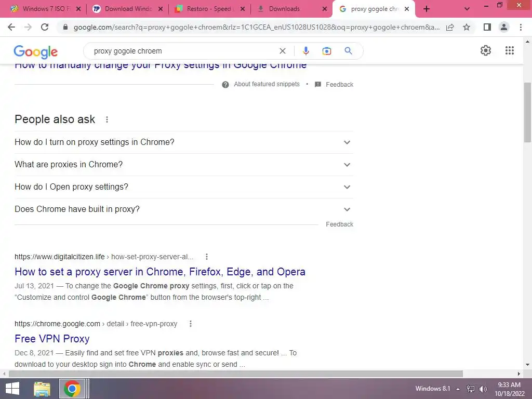Open the People also ask options menu
The width and height of the screenshot is (532, 399).
107,119
